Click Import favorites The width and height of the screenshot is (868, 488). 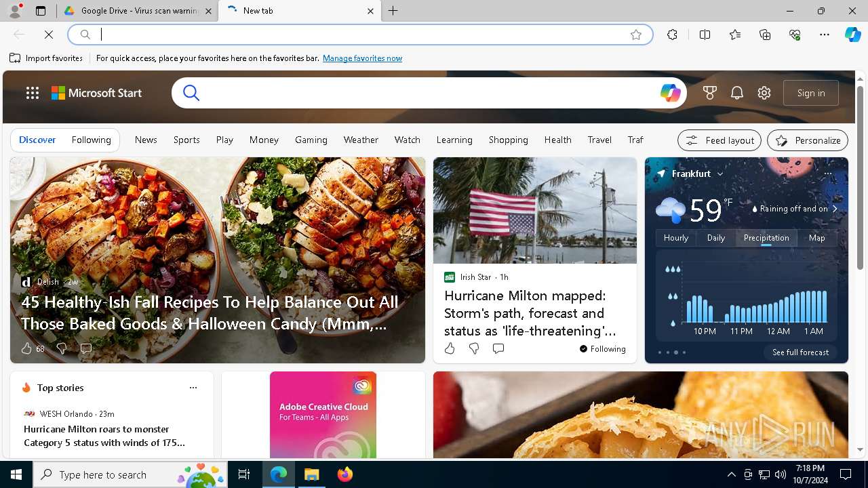(46, 58)
